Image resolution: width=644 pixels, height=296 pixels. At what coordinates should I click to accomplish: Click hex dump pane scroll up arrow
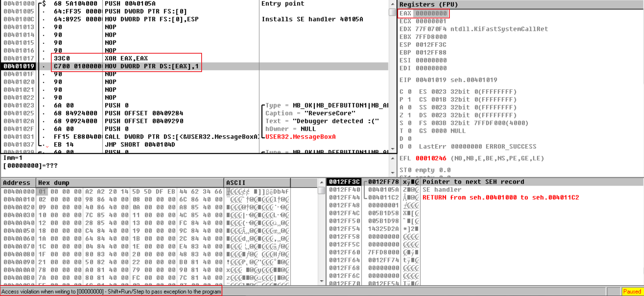point(321,182)
